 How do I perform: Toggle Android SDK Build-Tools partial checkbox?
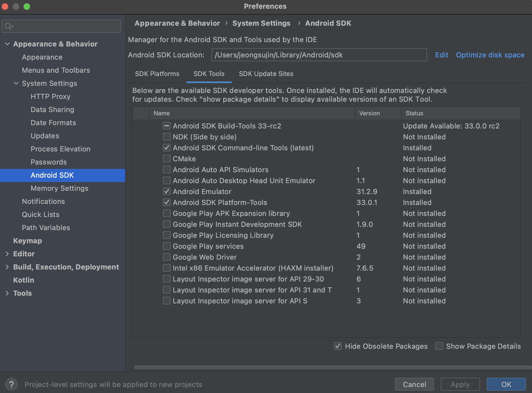click(167, 126)
